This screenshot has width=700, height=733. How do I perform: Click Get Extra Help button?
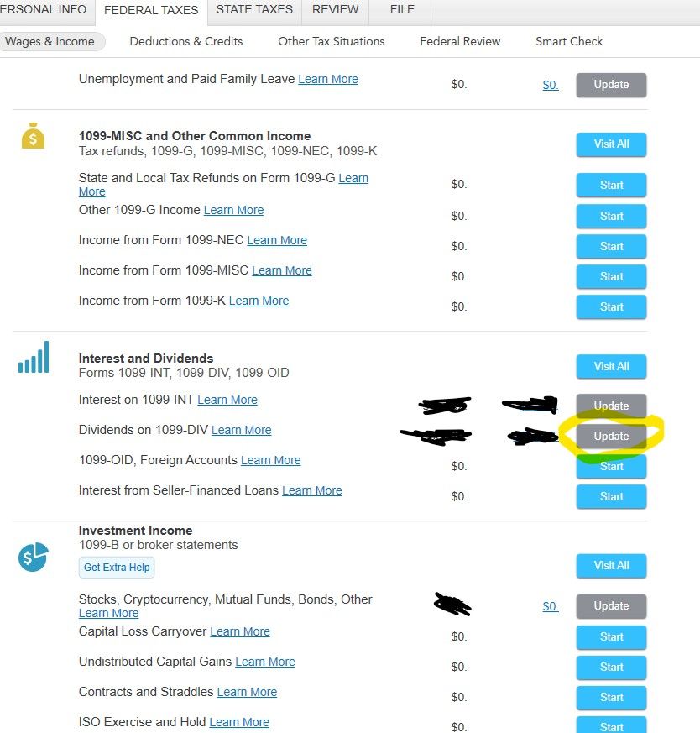tap(117, 568)
